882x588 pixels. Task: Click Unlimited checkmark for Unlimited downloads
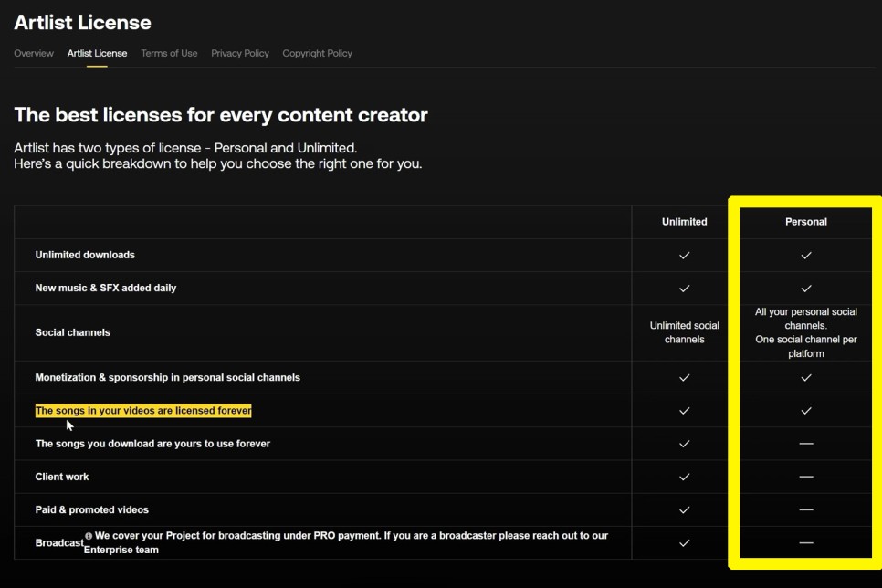coord(684,256)
